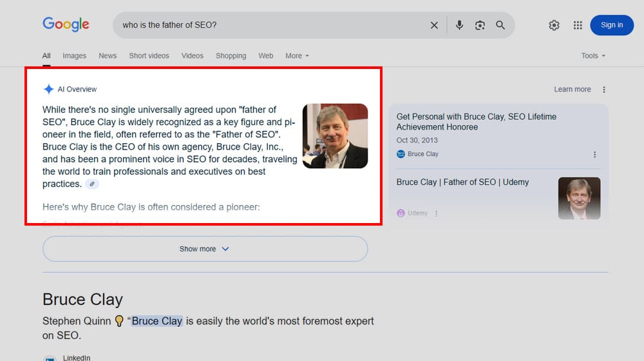Click 'Here's why Bruce Clay is often considered' line
Screen dimensions: 644x361
151,207
